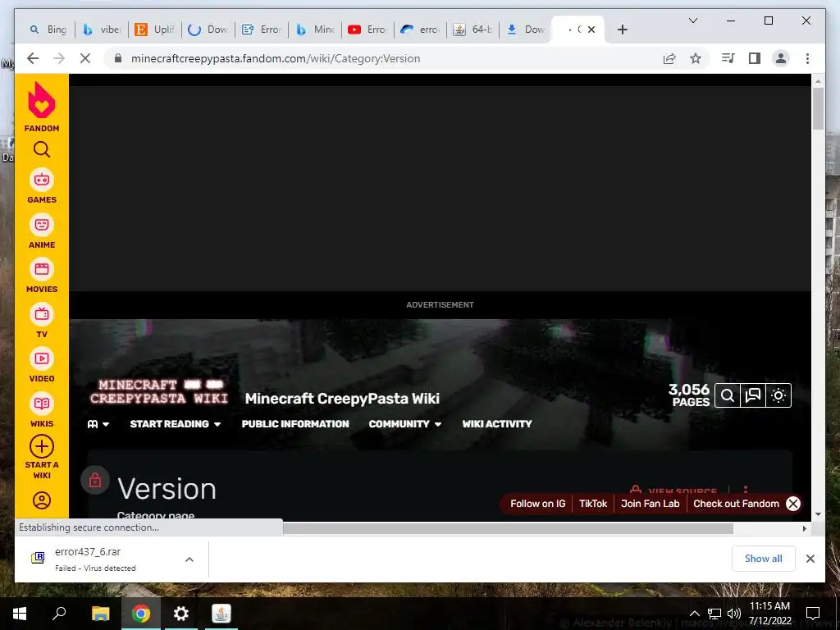
Task: Open File Explorer from taskbar
Action: click(101, 614)
